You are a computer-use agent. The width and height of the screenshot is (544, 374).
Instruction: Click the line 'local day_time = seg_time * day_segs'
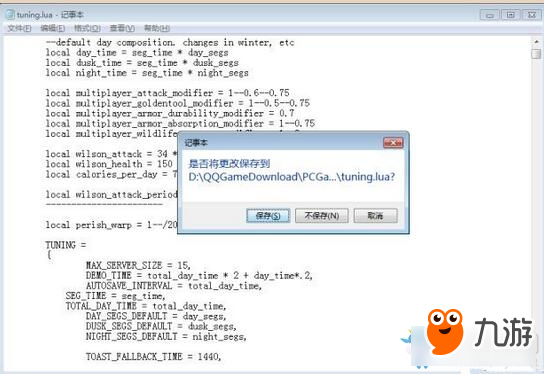point(137,53)
